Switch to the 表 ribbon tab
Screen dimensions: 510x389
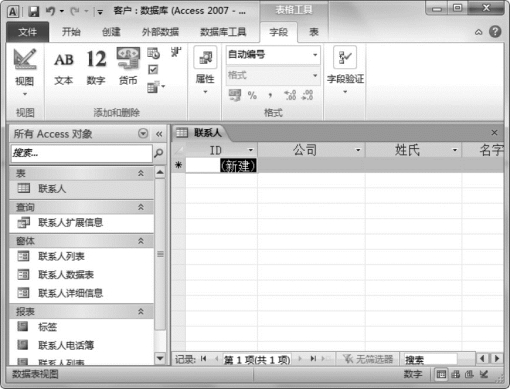tap(314, 32)
